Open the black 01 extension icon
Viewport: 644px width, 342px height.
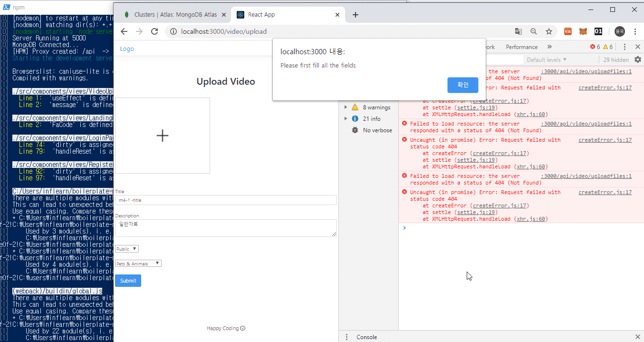[x=598, y=31]
